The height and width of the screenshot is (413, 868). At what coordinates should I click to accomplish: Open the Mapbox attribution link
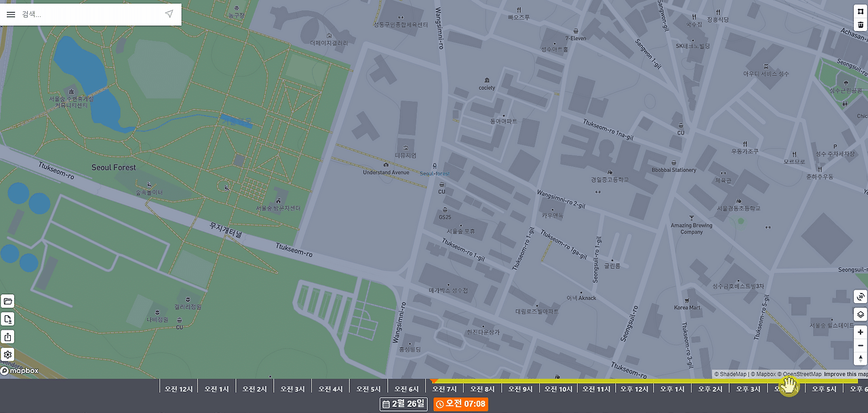tap(764, 374)
